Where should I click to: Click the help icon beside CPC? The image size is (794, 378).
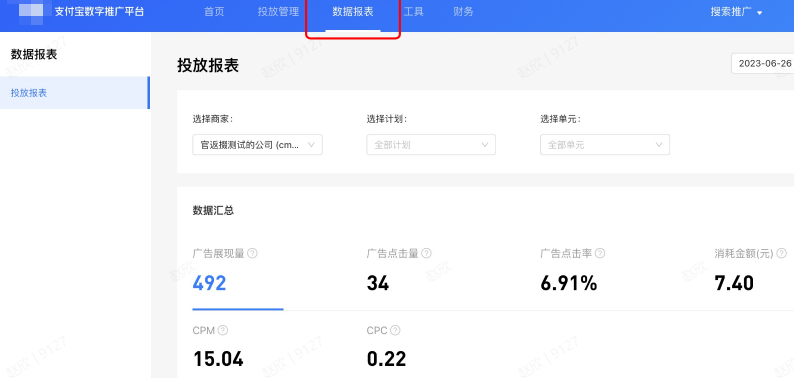tap(395, 330)
